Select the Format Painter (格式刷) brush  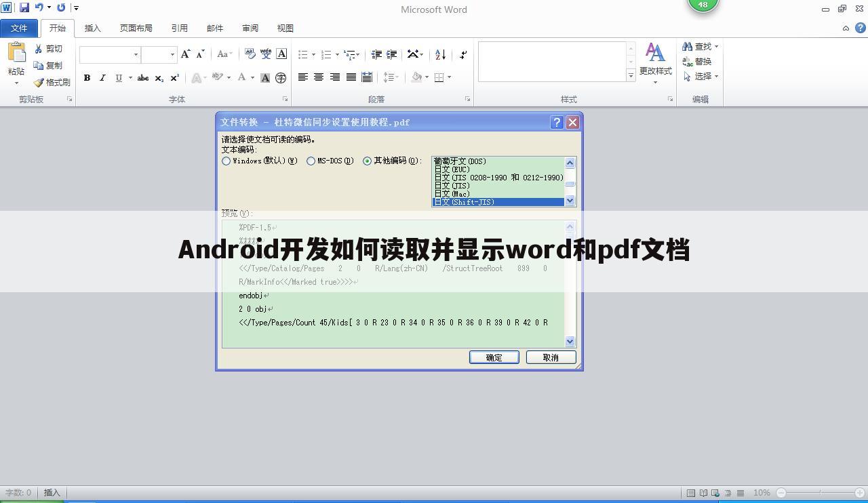39,82
